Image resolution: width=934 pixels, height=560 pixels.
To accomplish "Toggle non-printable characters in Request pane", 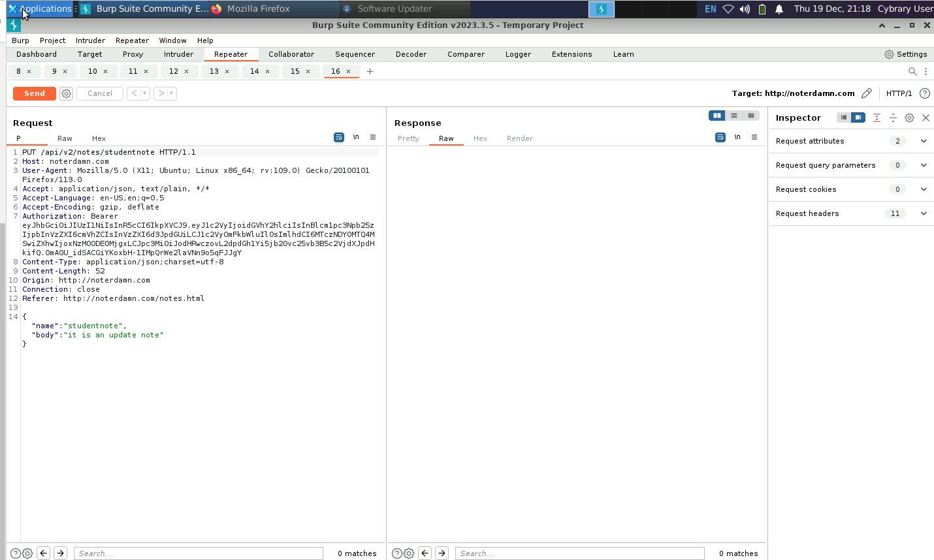I will (356, 137).
